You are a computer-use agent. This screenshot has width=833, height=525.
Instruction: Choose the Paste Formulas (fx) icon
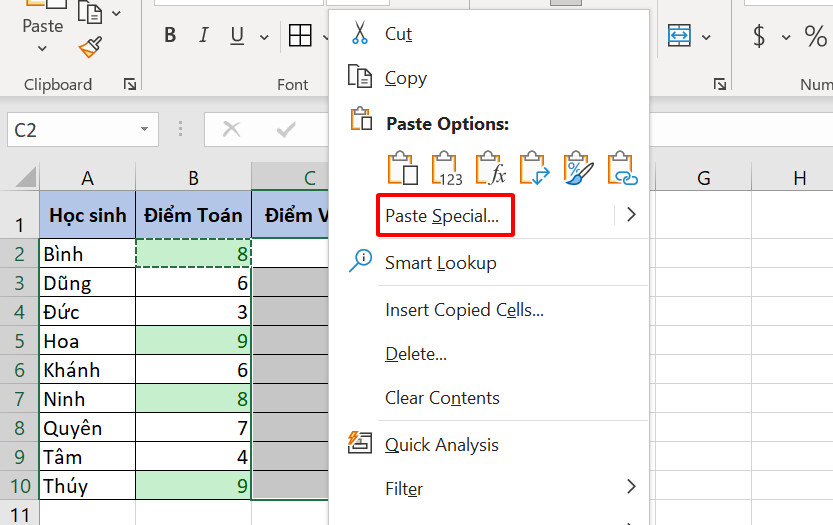click(491, 168)
